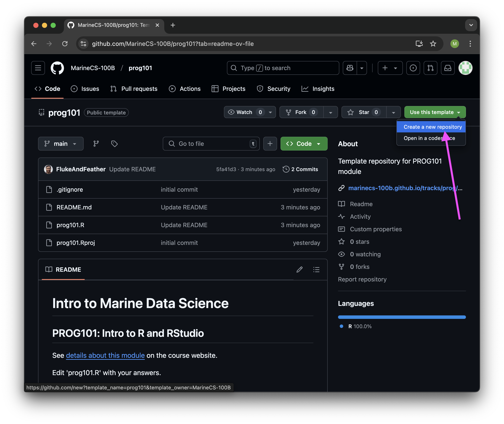The image size is (504, 424).
Task: Open commit hash 5fa41d3
Action: [x=226, y=169]
